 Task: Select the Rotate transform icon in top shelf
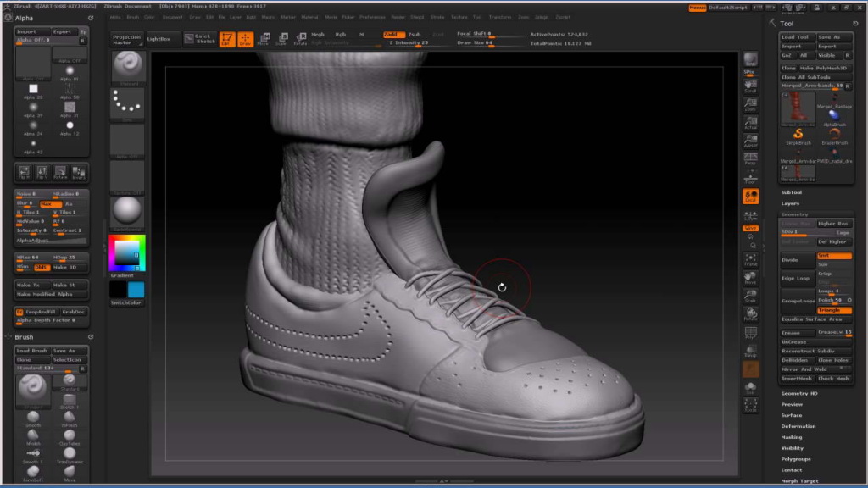click(300, 39)
